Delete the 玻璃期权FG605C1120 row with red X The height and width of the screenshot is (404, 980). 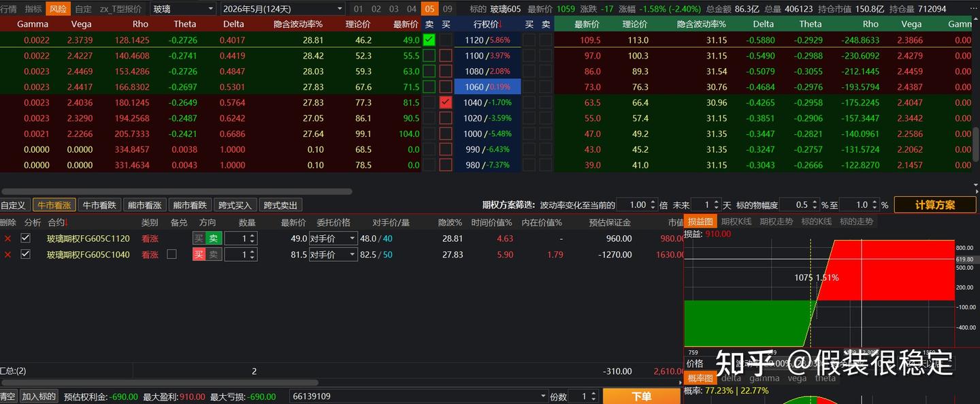click(8, 238)
